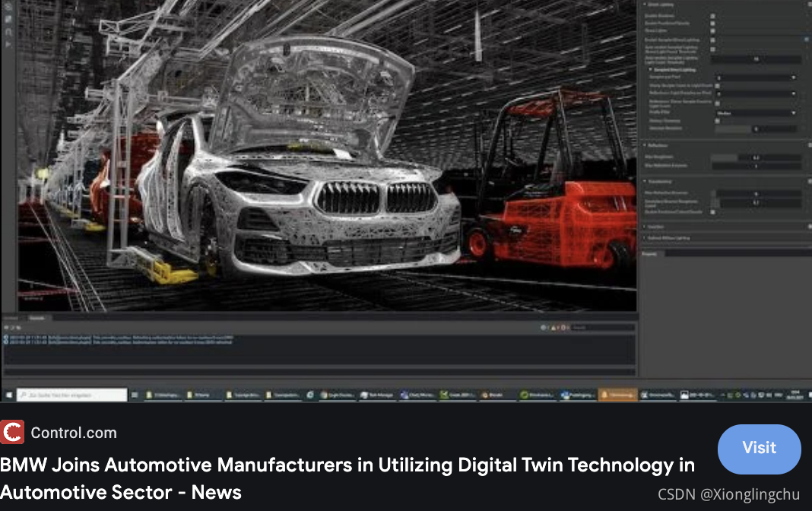
Task: Click the Console panel search field
Action: point(603,327)
